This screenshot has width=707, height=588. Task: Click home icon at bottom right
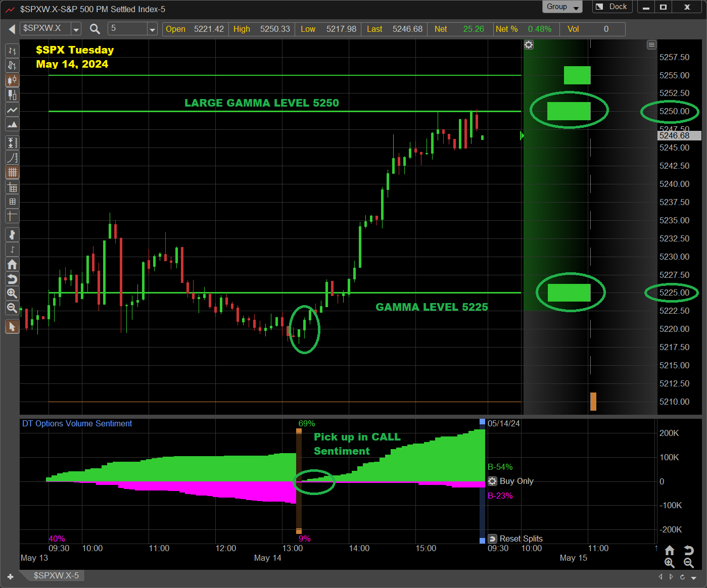coord(670,550)
